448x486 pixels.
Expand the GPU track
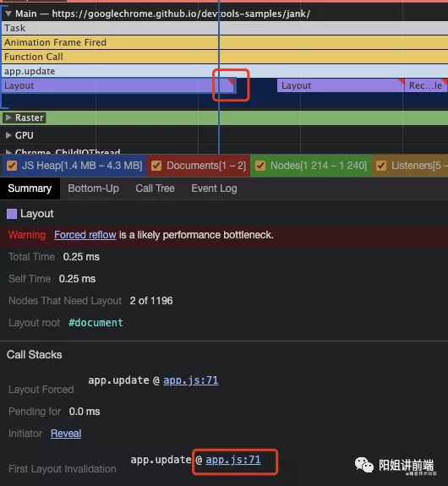click(8, 135)
